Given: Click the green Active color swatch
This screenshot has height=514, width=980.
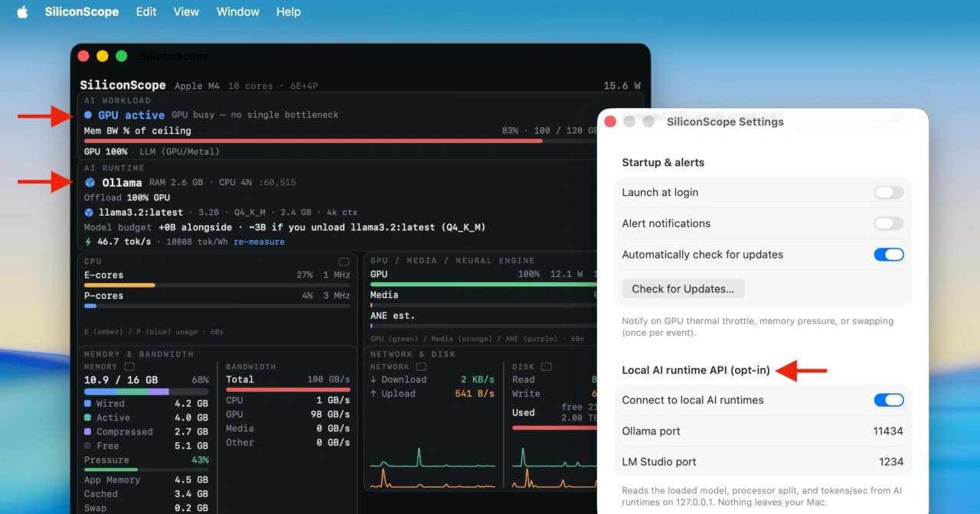Looking at the screenshot, I should point(88,418).
